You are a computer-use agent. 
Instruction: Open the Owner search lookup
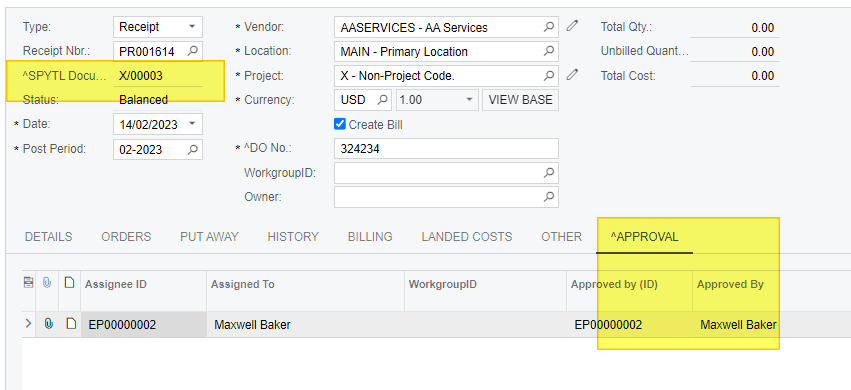[x=549, y=197]
